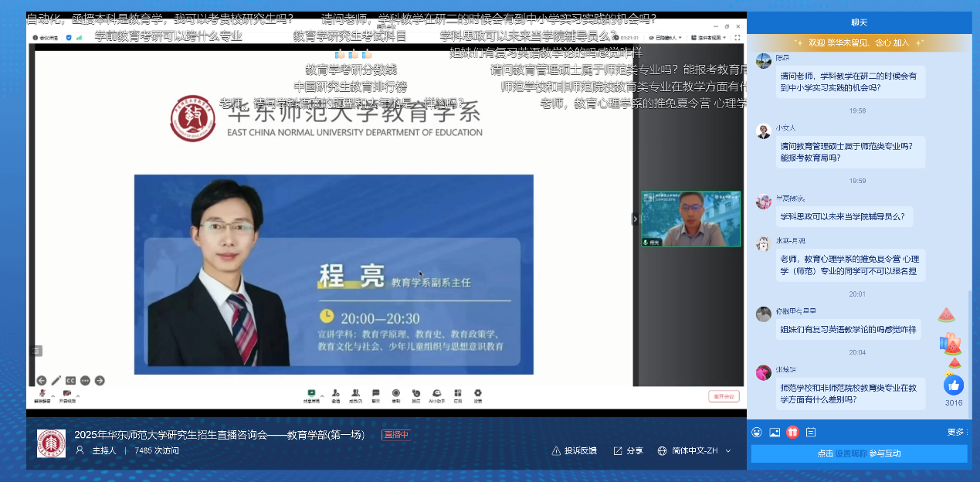980x482 pixels.
Task: Click the send image icon in chat
Action: 775,433
